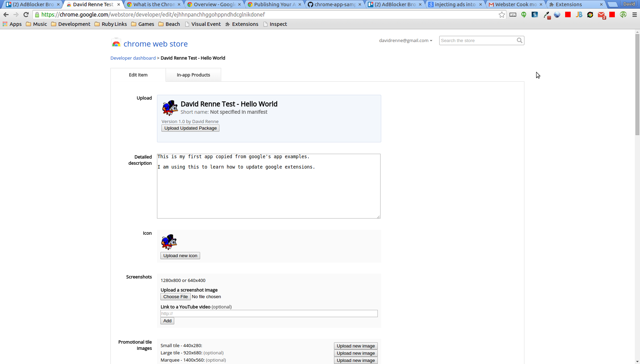Upload new image for Small tile
The width and height of the screenshot is (640, 364).
(x=356, y=346)
